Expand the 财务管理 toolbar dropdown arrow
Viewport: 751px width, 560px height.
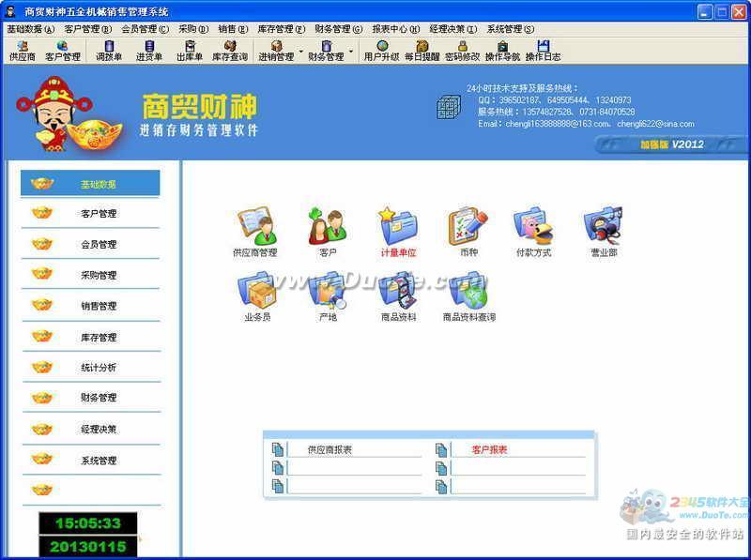coord(351,51)
